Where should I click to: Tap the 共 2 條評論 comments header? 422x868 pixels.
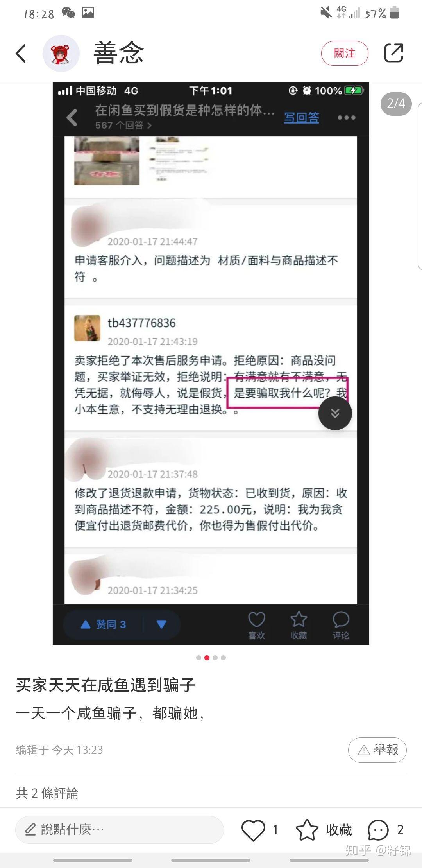[x=47, y=793]
